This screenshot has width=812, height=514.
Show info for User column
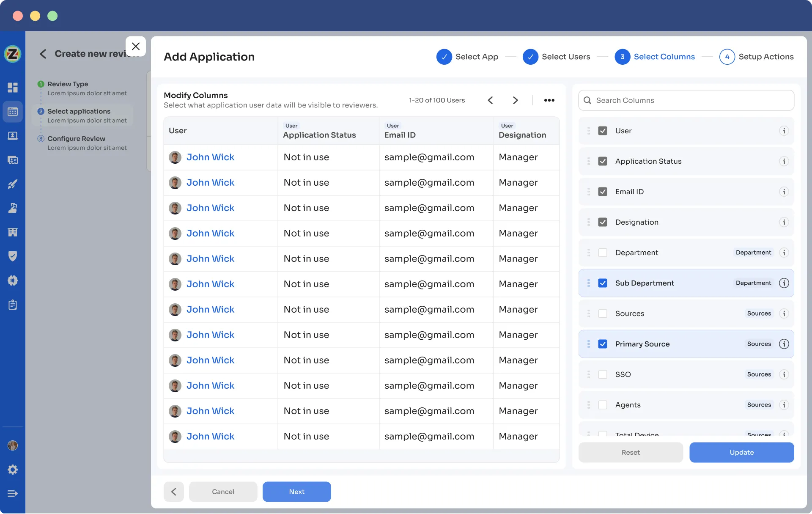click(784, 131)
